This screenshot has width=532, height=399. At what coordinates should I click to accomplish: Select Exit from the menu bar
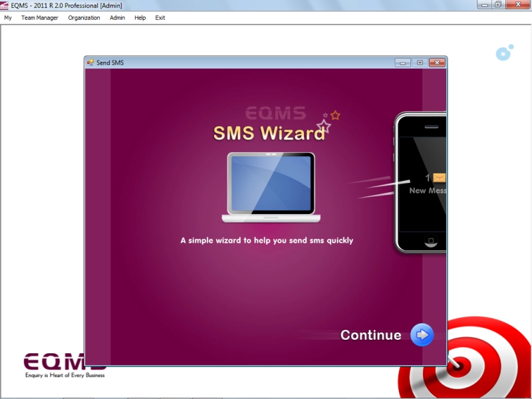point(160,18)
